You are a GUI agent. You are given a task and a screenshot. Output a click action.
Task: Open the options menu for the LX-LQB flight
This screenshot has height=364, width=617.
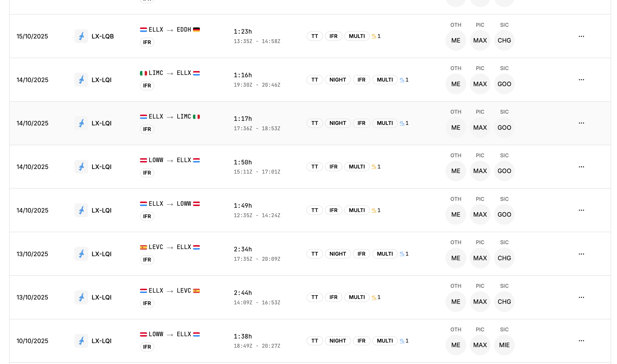(582, 36)
